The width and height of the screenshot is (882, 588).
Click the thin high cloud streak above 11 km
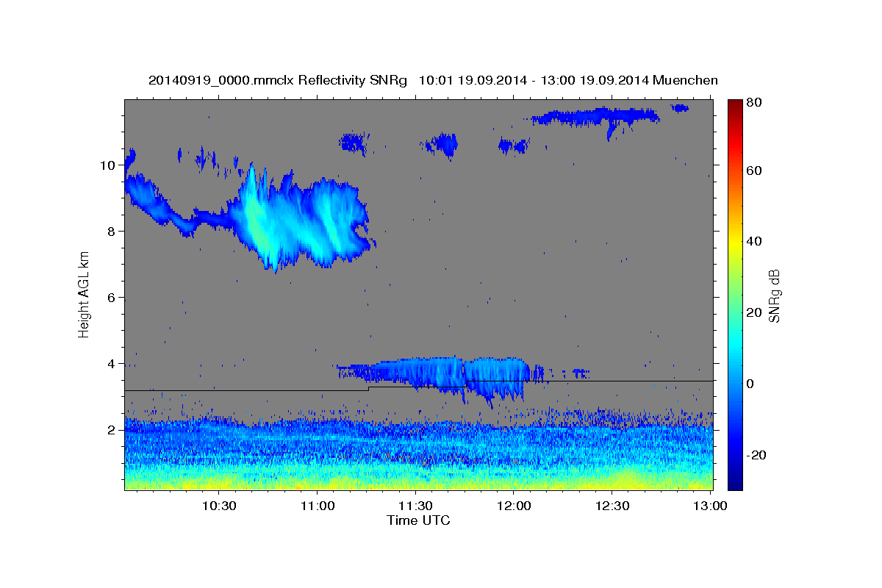pyautogui.click(x=597, y=115)
